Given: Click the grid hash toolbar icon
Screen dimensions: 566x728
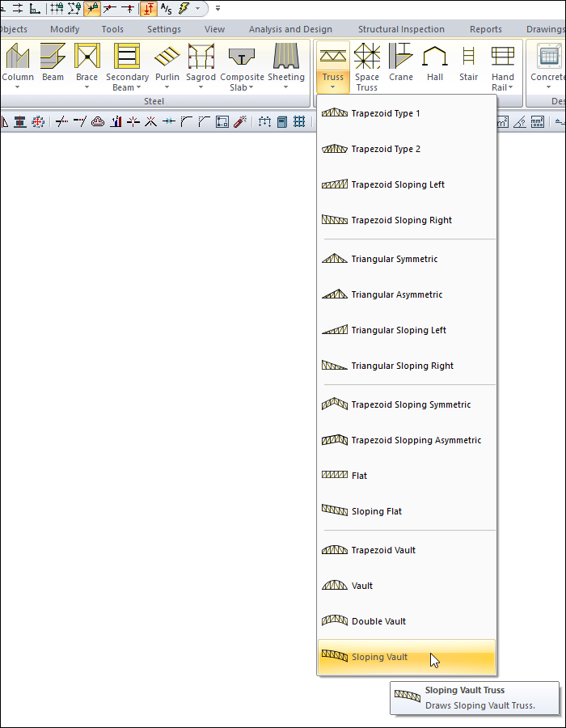Looking at the screenshot, I should click(x=299, y=121).
